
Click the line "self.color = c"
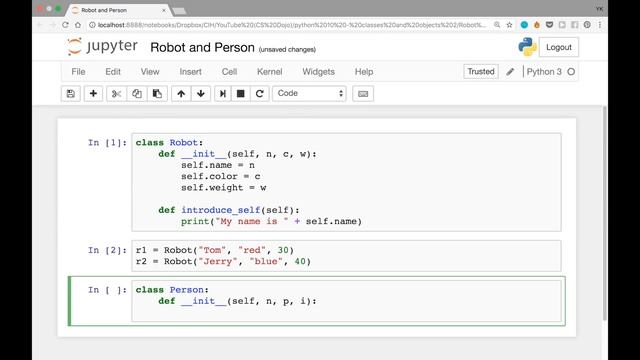221,176
